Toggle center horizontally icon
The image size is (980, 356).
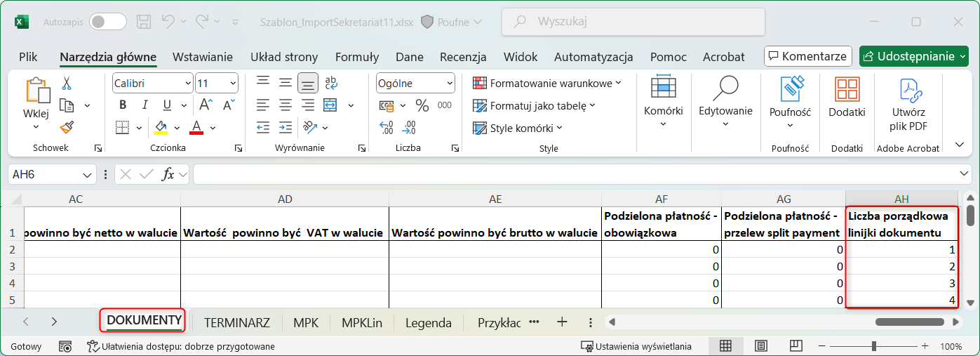286,105
